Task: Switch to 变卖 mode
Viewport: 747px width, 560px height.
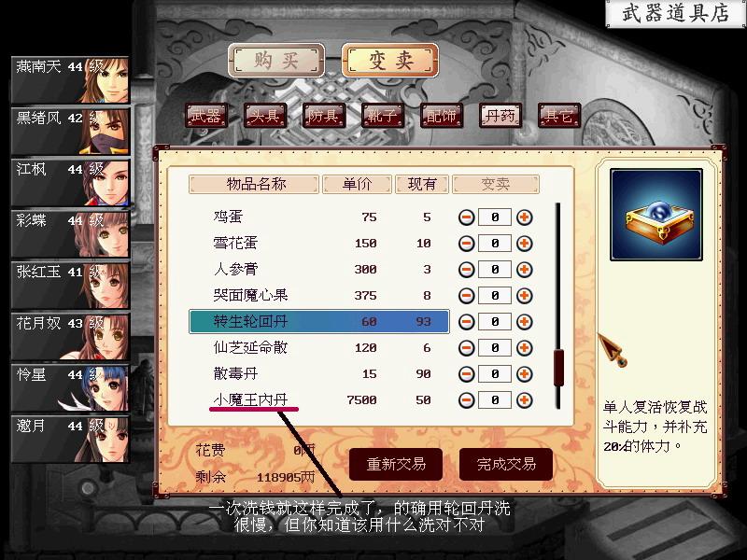Action: tap(390, 61)
